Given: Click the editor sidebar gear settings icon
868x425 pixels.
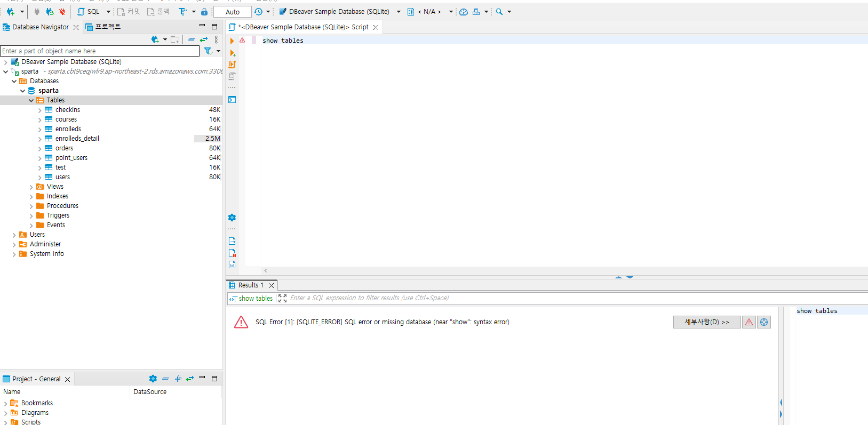Looking at the screenshot, I should tap(232, 218).
